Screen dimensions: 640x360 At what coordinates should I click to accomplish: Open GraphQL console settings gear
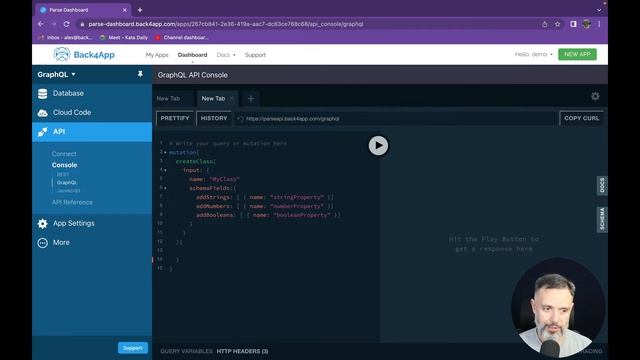click(x=595, y=96)
